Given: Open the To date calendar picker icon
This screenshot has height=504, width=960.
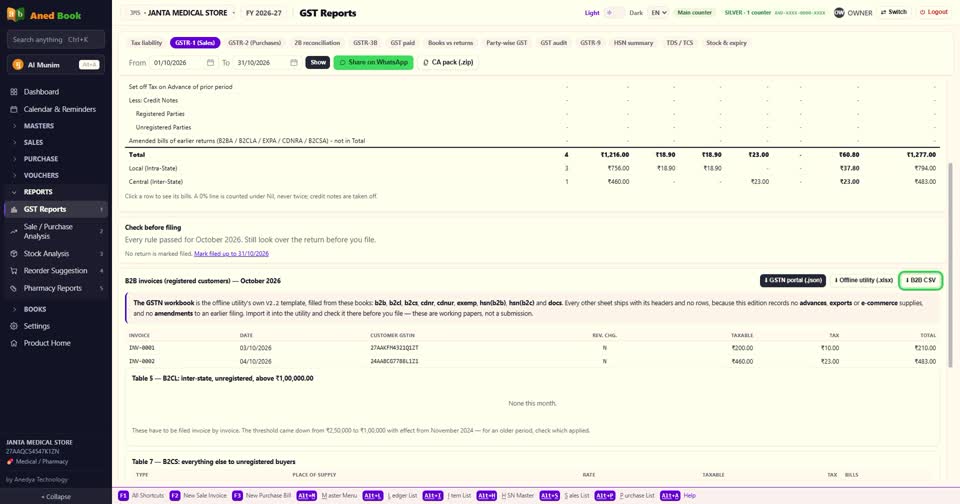Looking at the screenshot, I should click(x=294, y=62).
